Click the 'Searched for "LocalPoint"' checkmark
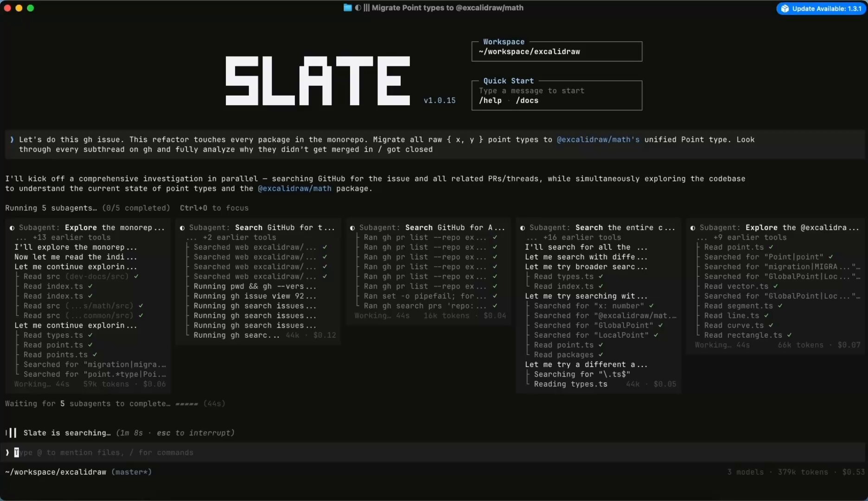This screenshot has height=501, width=868. (x=656, y=335)
